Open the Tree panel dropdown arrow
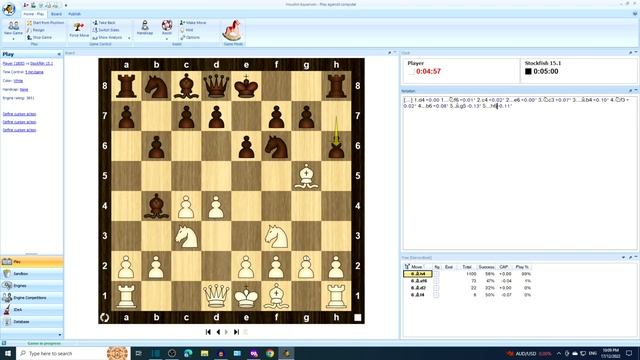The height and width of the screenshot is (360, 640). (623, 258)
